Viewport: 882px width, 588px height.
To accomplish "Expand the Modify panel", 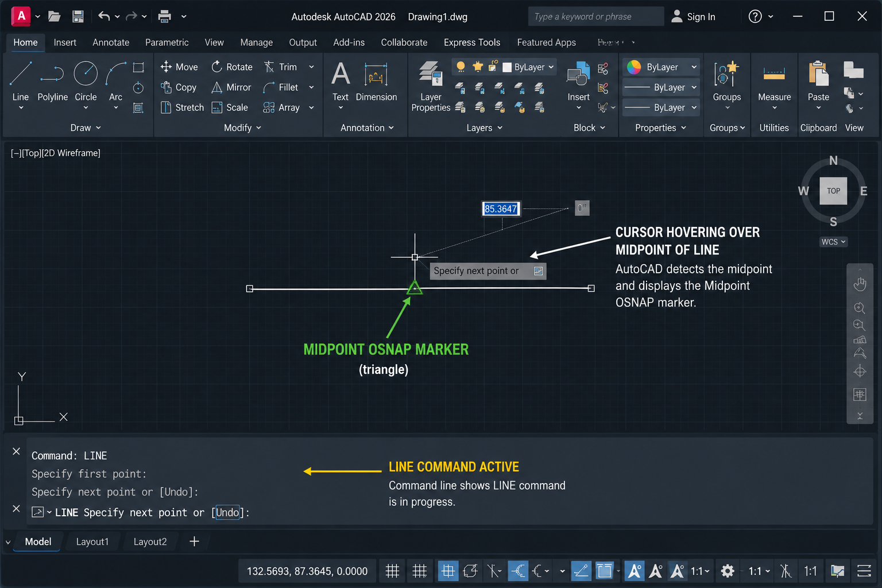I will tap(242, 127).
